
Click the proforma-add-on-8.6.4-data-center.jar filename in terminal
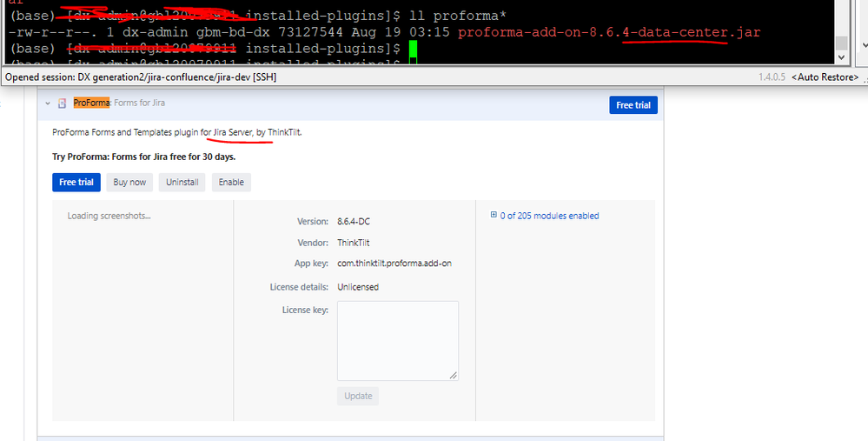click(609, 32)
